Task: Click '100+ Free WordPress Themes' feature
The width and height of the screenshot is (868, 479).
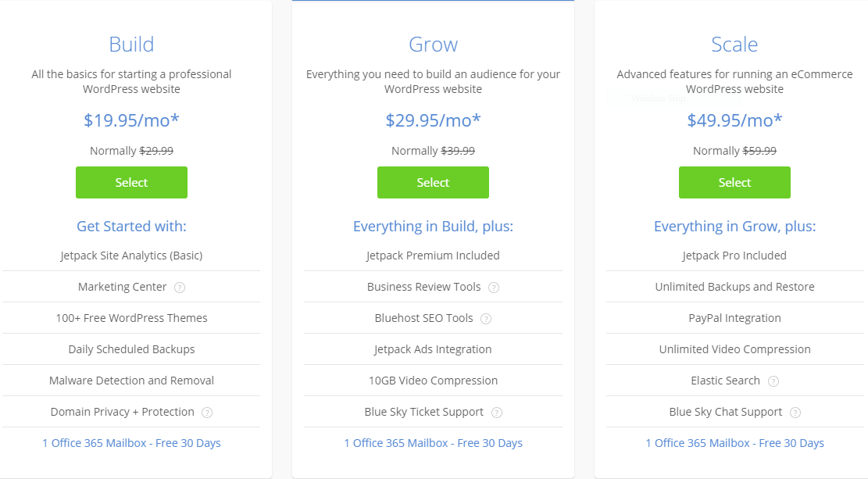Action: (131, 318)
